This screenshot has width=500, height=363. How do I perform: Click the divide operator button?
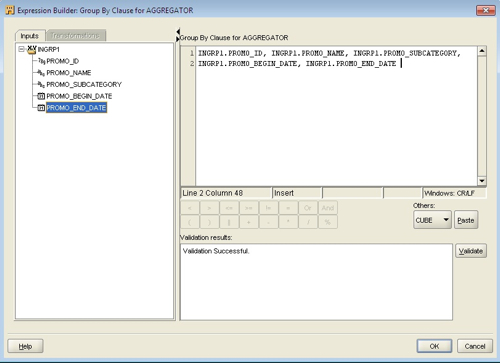[308, 222]
